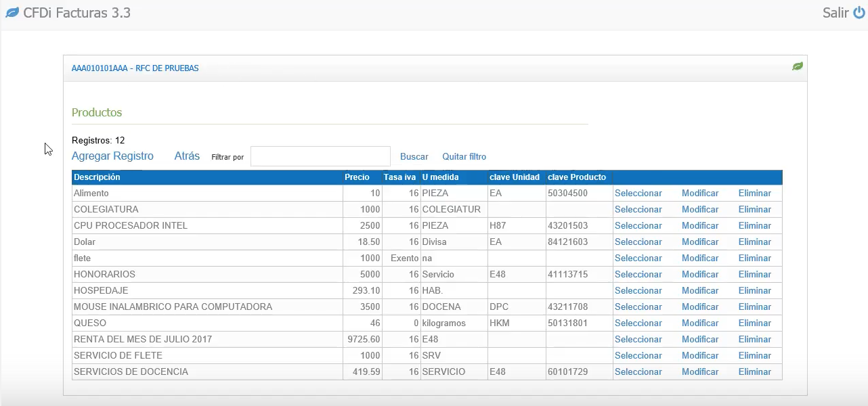The width and height of the screenshot is (868, 406).
Task: Open the AAA010101AAA - RFC DE PRUEBAS link
Action: pyautogui.click(x=135, y=68)
